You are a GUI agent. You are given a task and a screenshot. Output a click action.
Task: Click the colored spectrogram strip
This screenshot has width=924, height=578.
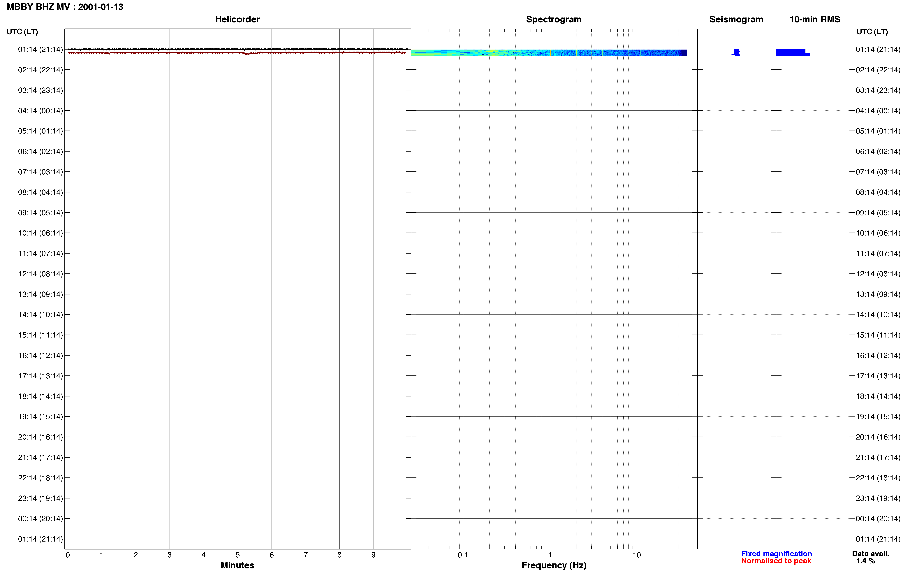[x=549, y=52]
